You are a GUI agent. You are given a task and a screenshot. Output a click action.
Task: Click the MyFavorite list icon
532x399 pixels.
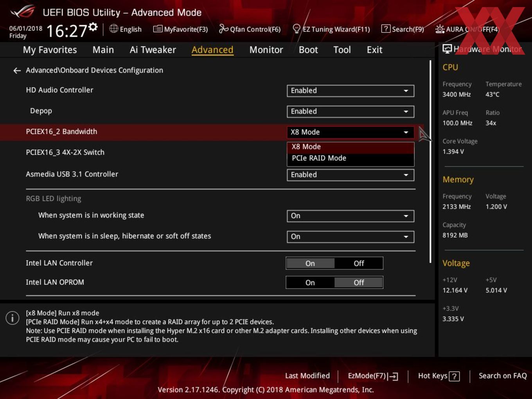[x=158, y=29]
